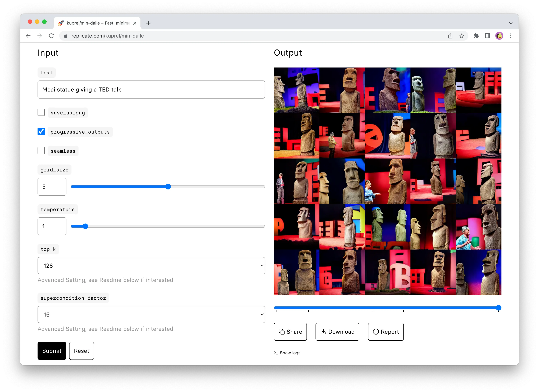Click the Share icon button
539x392 pixels.
[x=290, y=331]
